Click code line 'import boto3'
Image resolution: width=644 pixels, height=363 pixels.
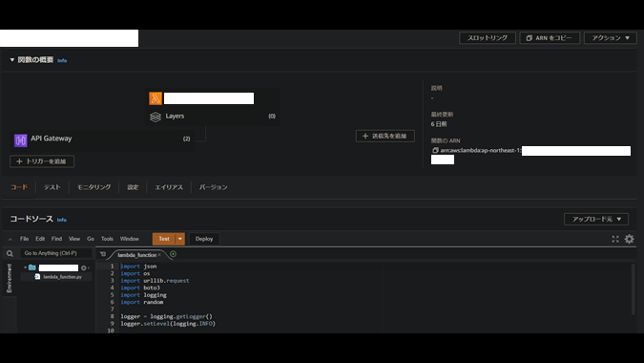click(x=140, y=288)
